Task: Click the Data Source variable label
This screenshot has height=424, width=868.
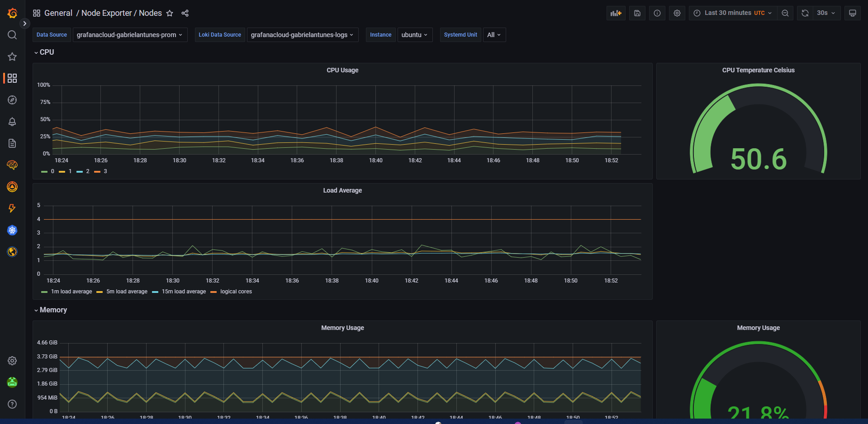Action: (52, 35)
